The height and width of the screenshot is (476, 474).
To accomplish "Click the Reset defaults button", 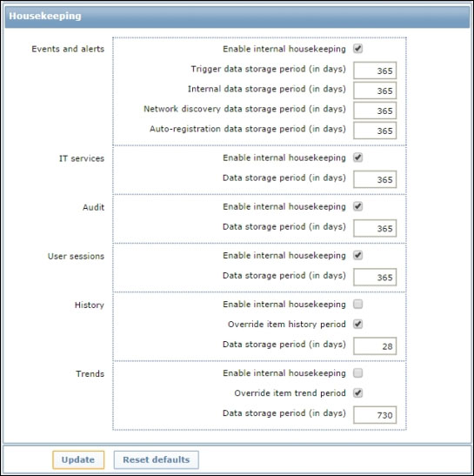I will coord(157,459).
